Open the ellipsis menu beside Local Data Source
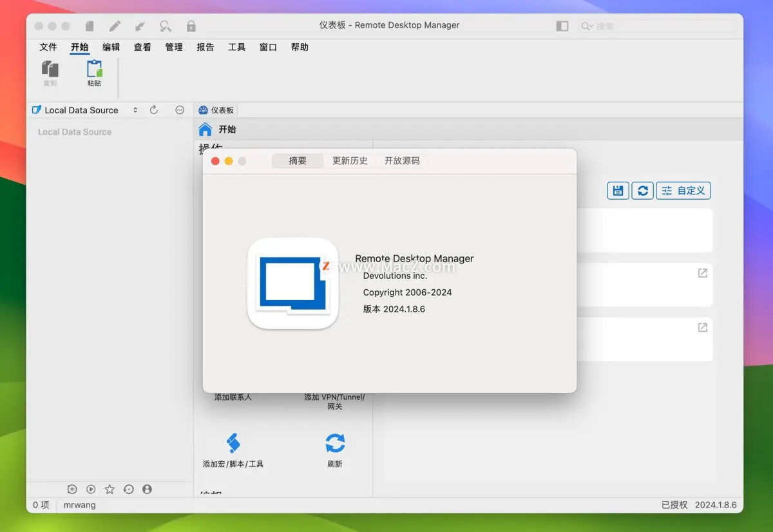This screenshot has width=773, height=532. click(x=179, y=109)
